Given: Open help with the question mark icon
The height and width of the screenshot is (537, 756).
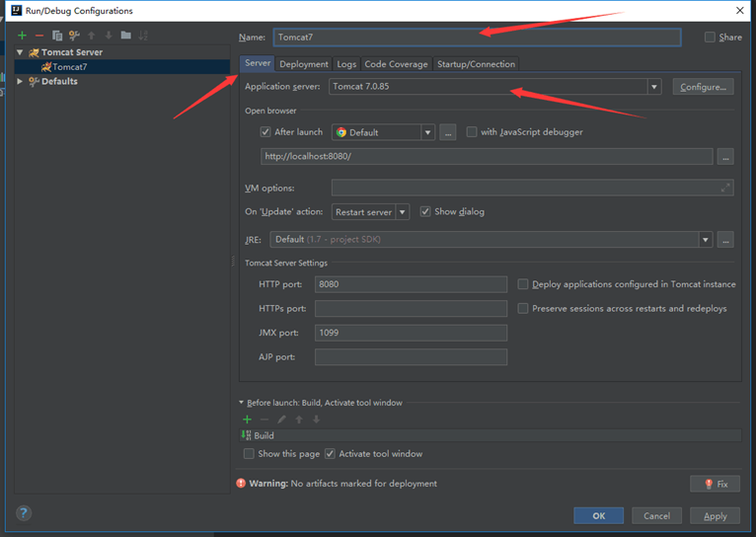Looking at the screenshot, I should pyautogui.click(x=24, y=513).
